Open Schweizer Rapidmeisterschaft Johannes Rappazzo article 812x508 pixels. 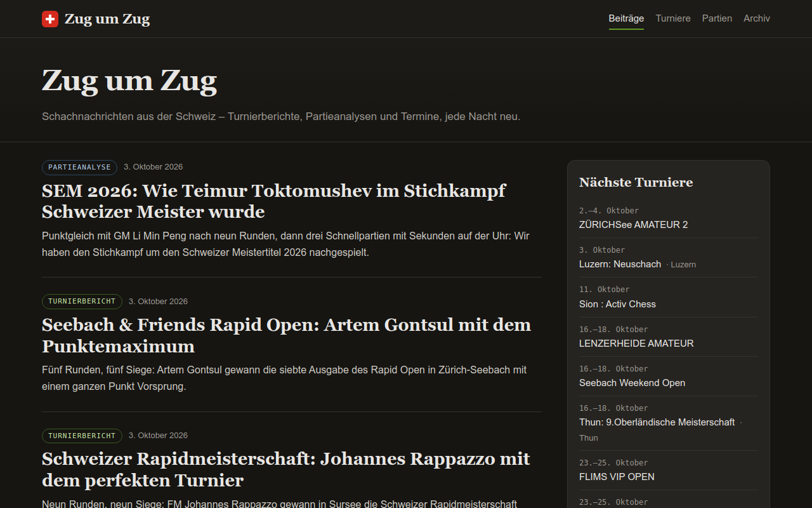pos(285,469)
